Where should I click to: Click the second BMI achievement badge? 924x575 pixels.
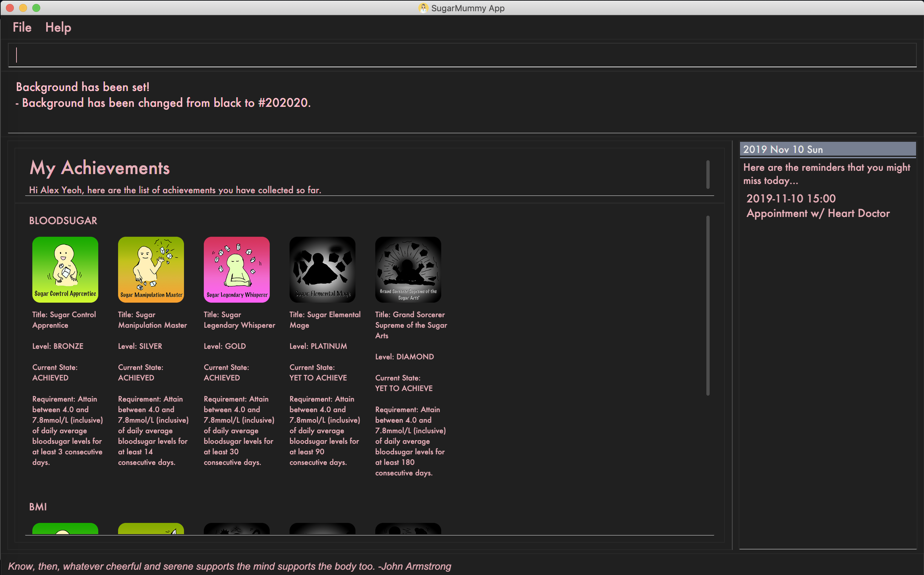(151, 528)
